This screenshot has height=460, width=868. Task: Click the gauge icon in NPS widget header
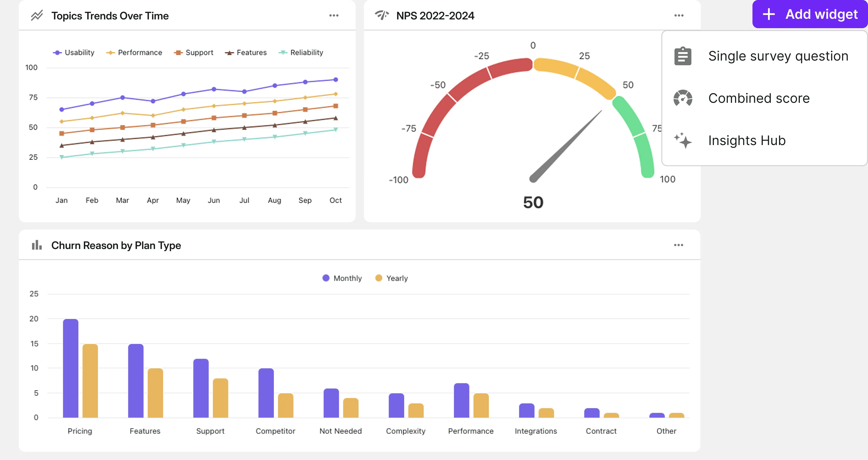(x=382, y=15)
